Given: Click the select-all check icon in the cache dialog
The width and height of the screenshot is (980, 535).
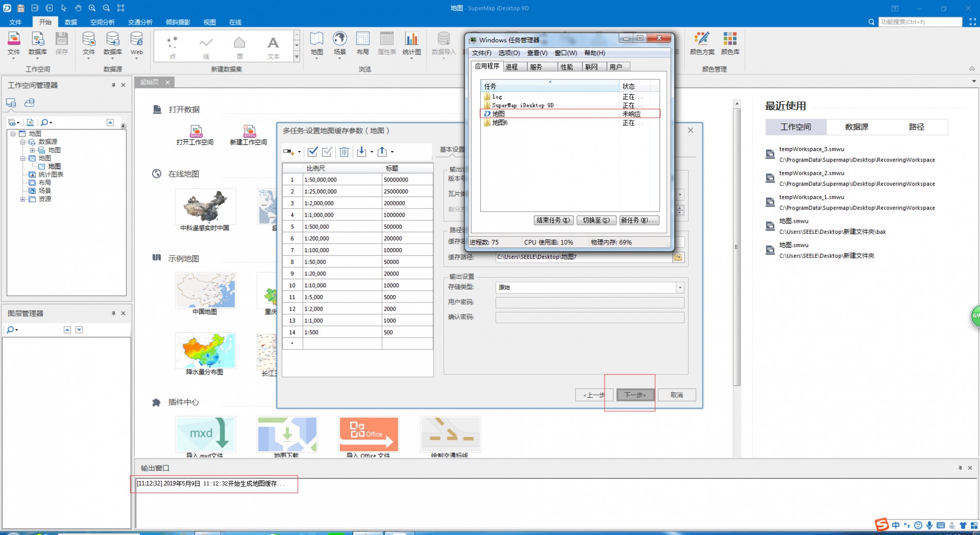Looking at the screenshot, I should [313, 152].
